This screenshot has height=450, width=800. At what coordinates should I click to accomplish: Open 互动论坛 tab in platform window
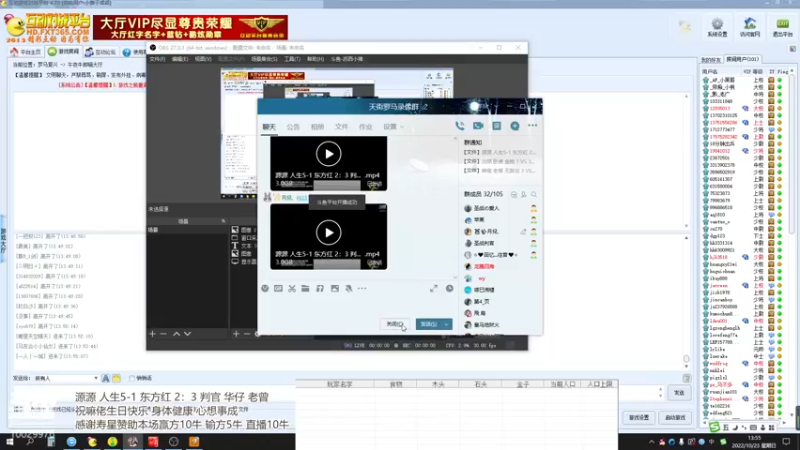101,52
